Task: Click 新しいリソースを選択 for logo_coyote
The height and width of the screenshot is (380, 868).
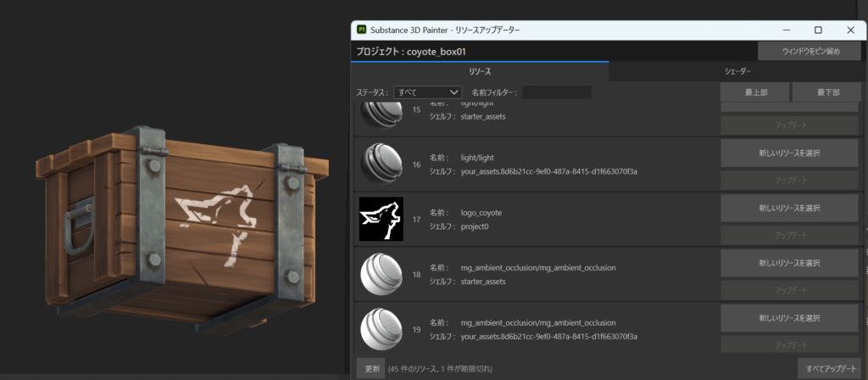Action: pyautogui.click(x=789, y=208)
